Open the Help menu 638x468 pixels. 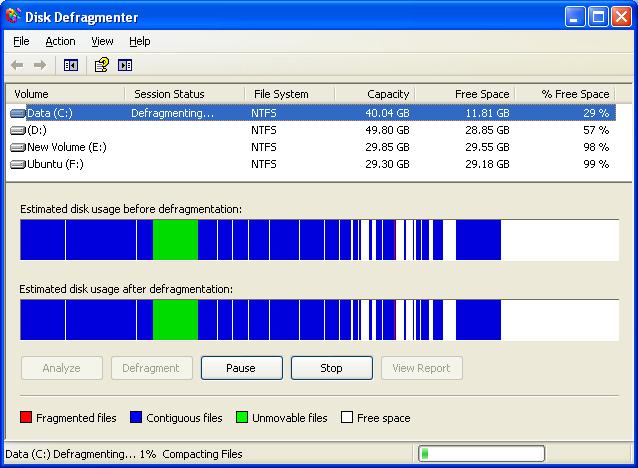[140, 42]
